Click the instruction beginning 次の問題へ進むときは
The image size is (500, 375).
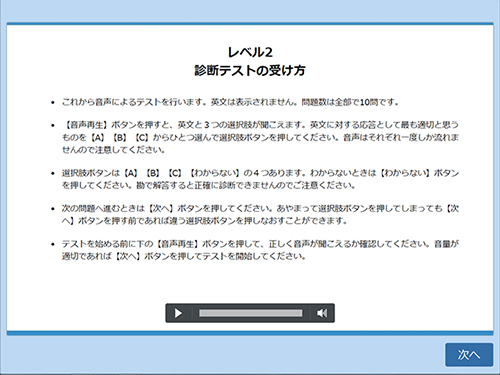coord(260,214)
